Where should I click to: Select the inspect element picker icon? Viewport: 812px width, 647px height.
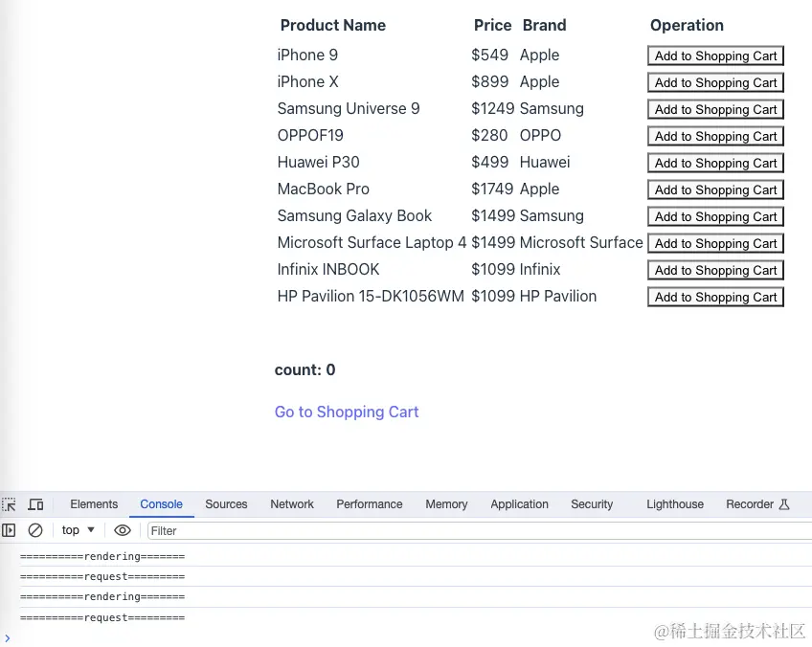coord(9,504)
